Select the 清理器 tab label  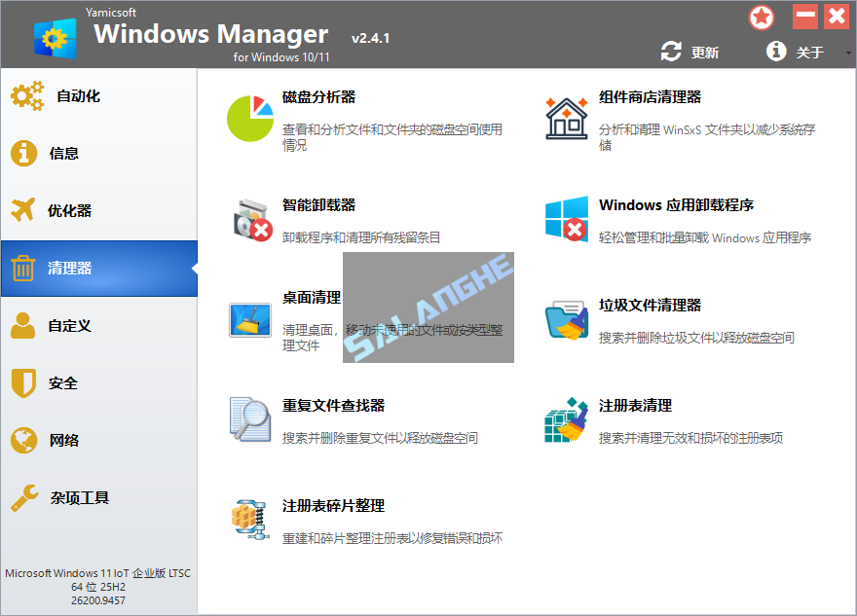point(69,269)
